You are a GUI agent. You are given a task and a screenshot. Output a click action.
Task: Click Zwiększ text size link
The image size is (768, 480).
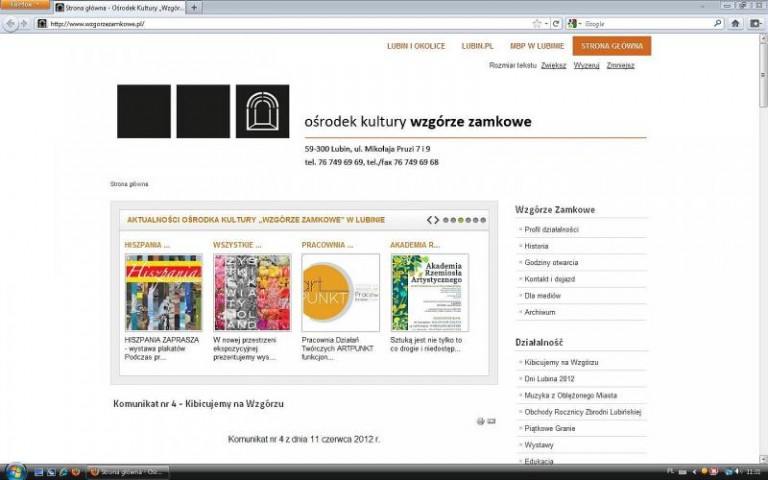553,65
